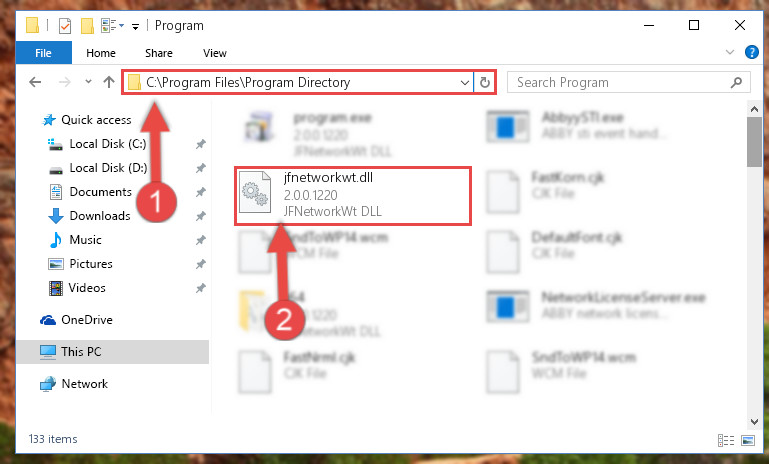769x464 pixels.
Task: Go up one folder level
Action: [x=109, y=82]
